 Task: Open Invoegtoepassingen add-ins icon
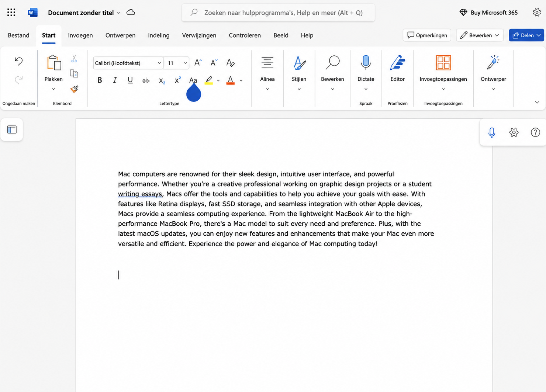pyautogui.click(x=443, y=63)
